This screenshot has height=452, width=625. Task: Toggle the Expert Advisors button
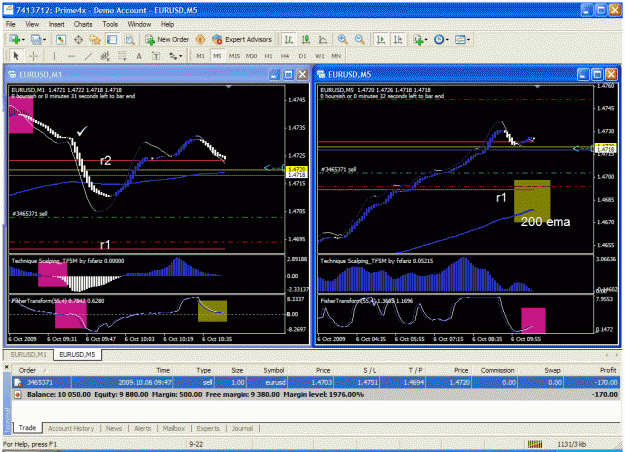(242, 39)
